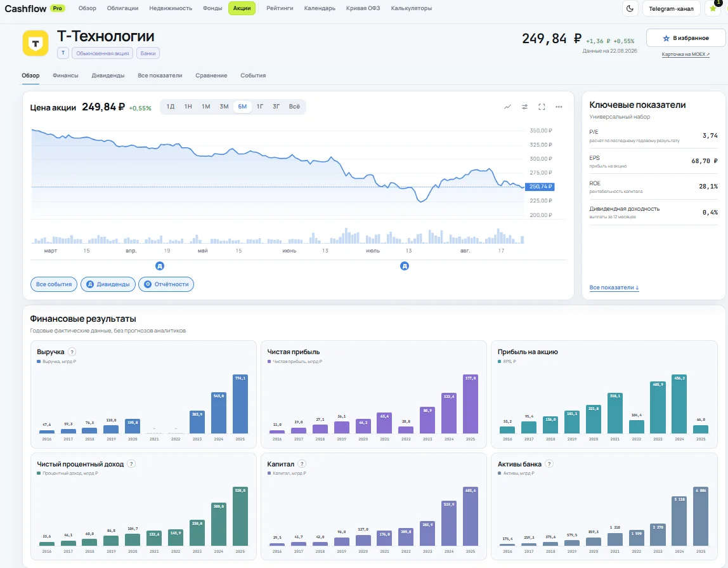Switch to Финансы tab
Viewport: 728px width, 568px height.
pos(65,76)
